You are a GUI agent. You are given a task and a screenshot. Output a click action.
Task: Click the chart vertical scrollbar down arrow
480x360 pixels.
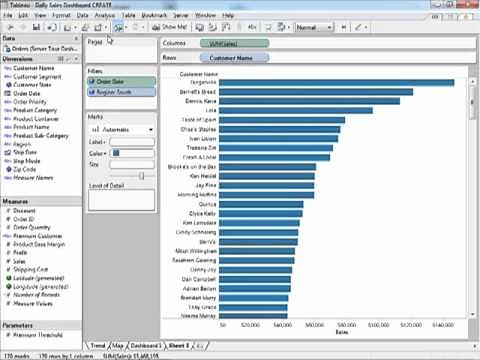473,314
